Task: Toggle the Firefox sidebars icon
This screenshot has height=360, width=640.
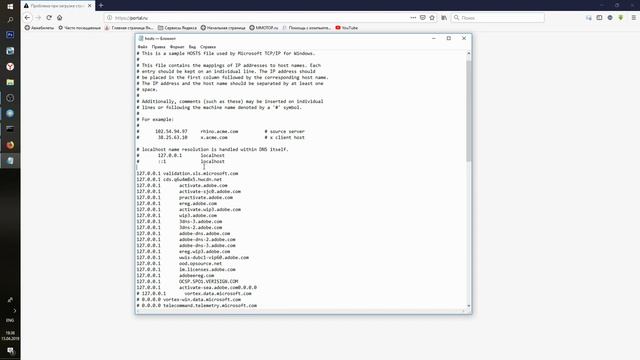Action: (599, 18)
